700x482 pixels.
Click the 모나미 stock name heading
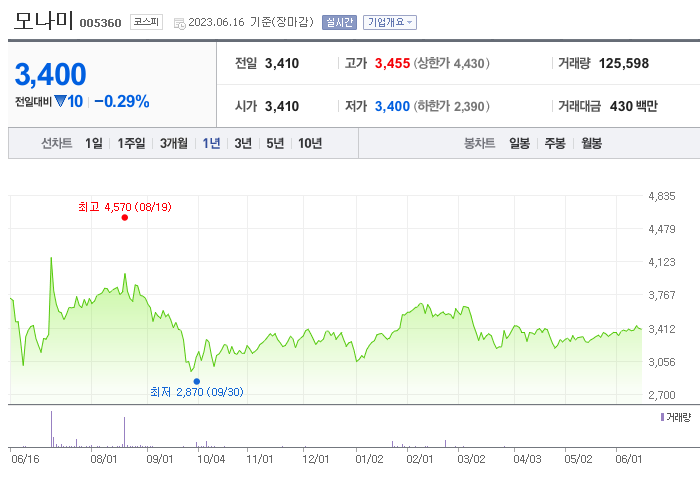[x=43, y=20]
